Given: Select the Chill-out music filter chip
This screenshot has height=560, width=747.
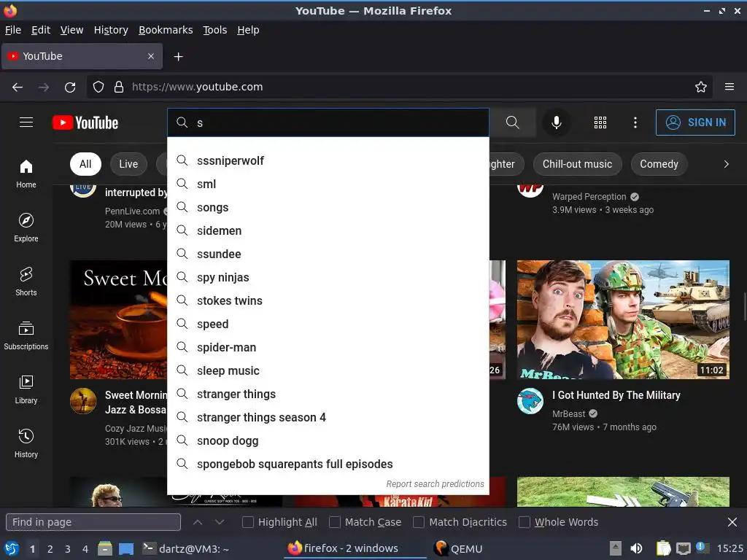Looking at the screenshot, I should click(578, 164).
